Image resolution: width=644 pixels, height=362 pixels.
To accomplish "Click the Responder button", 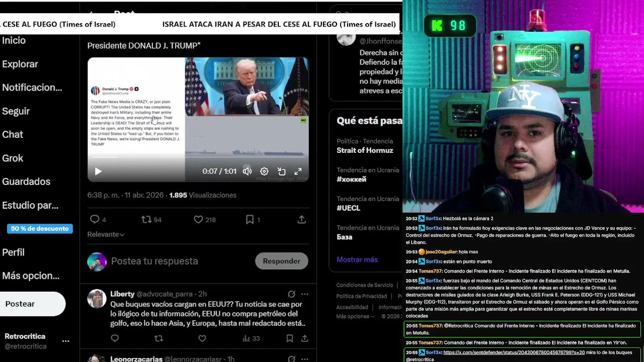I will 281,261.
